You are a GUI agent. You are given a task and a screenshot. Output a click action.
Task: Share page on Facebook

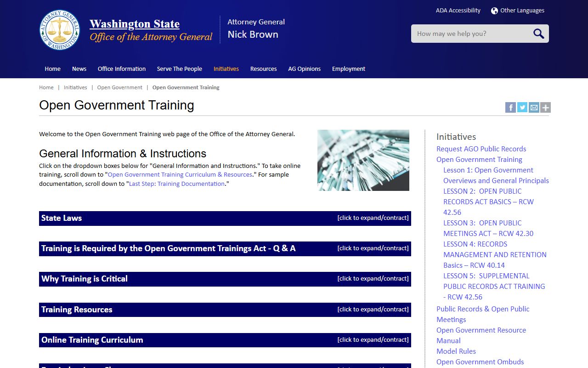510,108
